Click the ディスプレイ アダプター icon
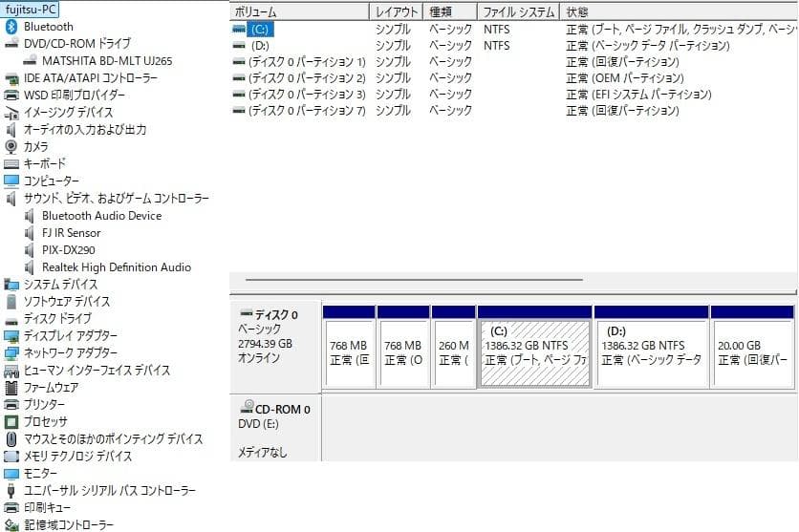799x532 pixels. tap(11, 336)
